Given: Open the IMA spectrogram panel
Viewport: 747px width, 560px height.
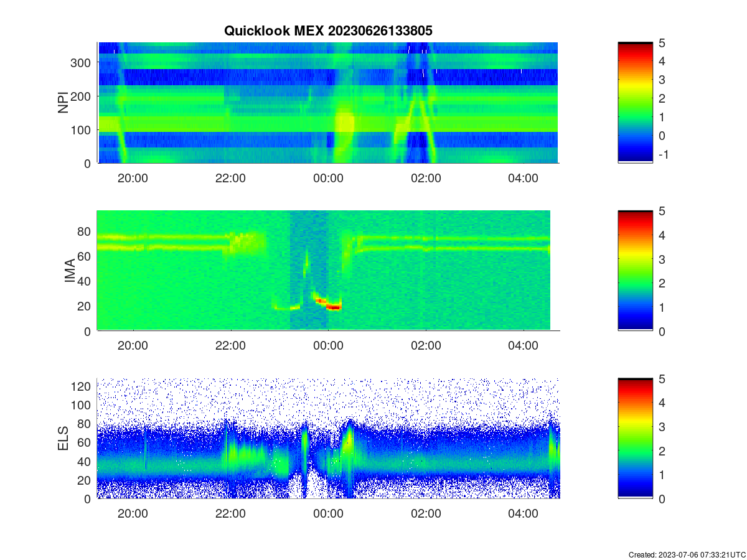Looking at the screenshot, I should (324, 271).
